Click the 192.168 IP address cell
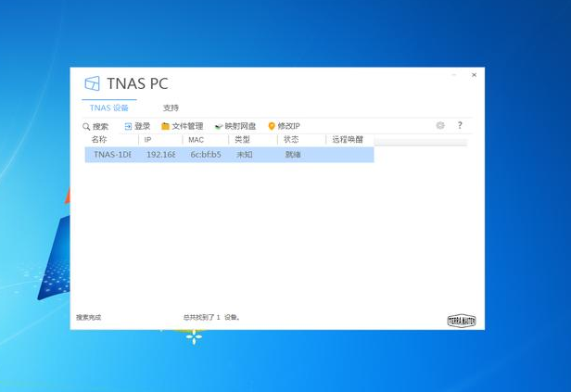Viewport: 571px width, 392px height. 161,155
